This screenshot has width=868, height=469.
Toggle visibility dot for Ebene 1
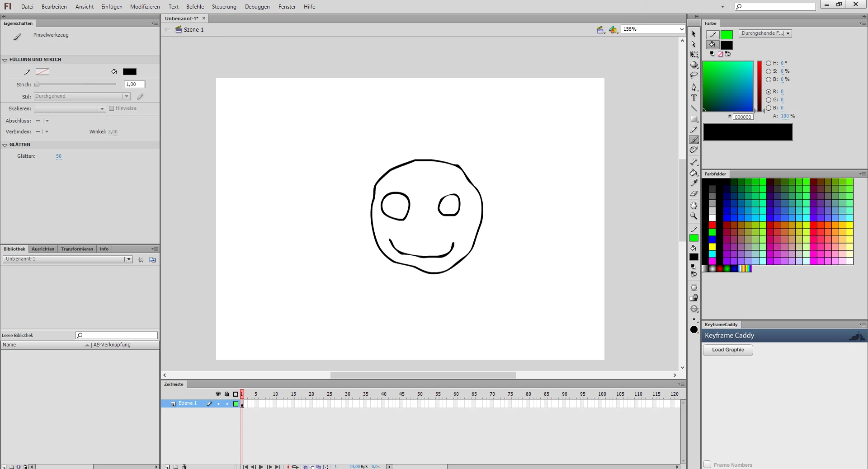(218, 404)
